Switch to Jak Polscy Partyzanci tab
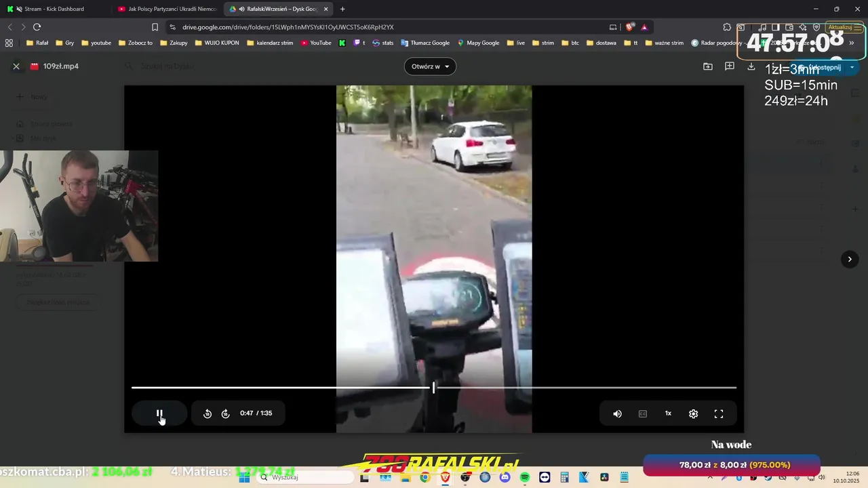The image size is (868, 488). point(166,9)
